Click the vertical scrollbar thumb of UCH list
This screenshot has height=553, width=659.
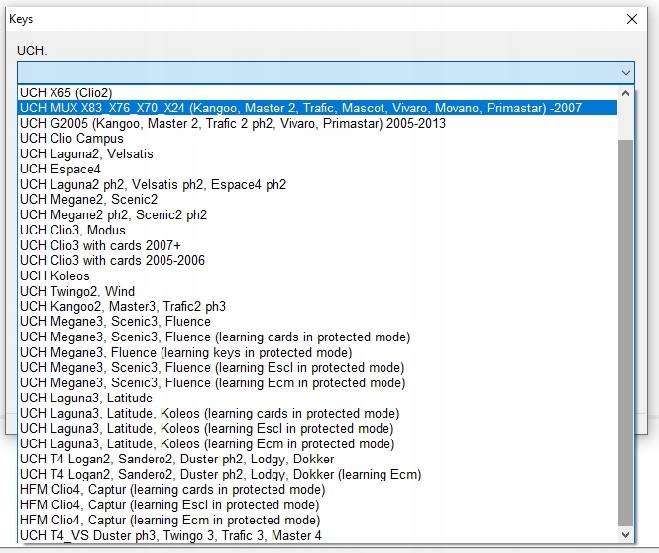625,332
